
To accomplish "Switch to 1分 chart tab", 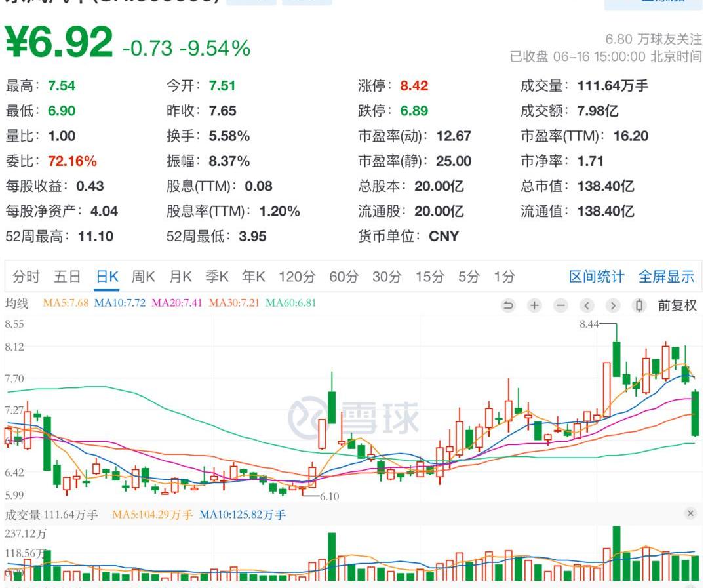I will 504,277.
